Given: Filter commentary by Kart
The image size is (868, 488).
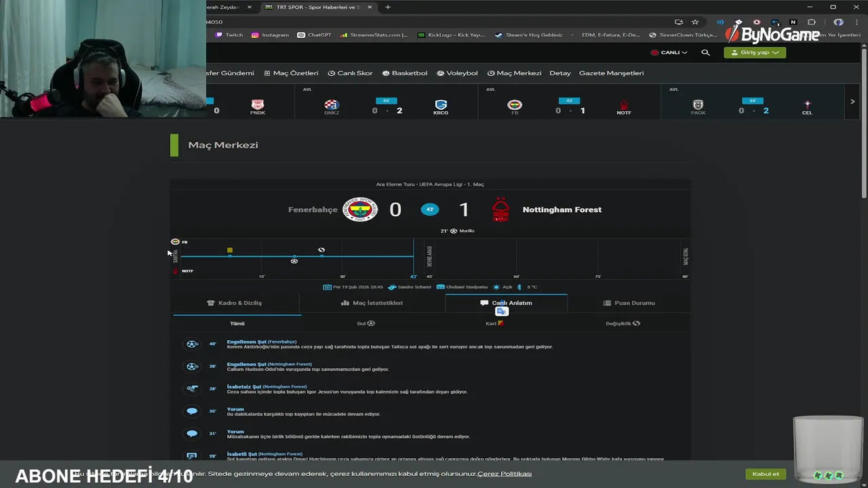Looking at the screenshot, I should [494, 323].
